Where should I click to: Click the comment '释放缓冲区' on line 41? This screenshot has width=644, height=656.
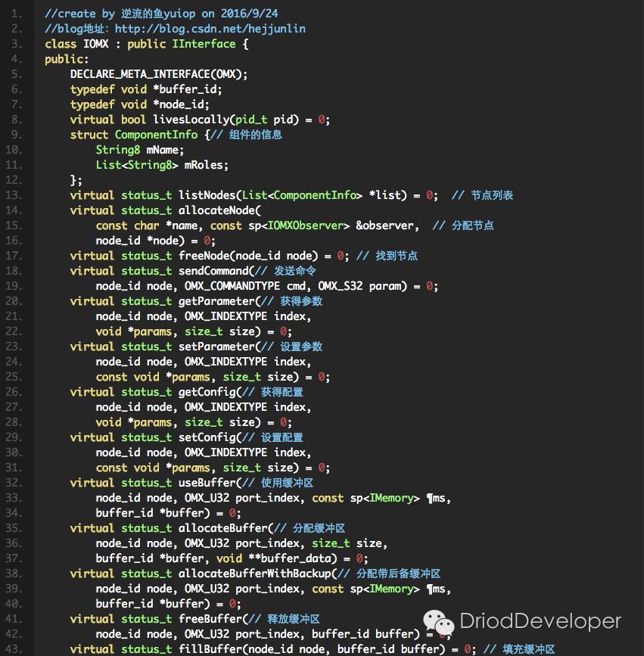pyautogui.click(x=294, y=619)
